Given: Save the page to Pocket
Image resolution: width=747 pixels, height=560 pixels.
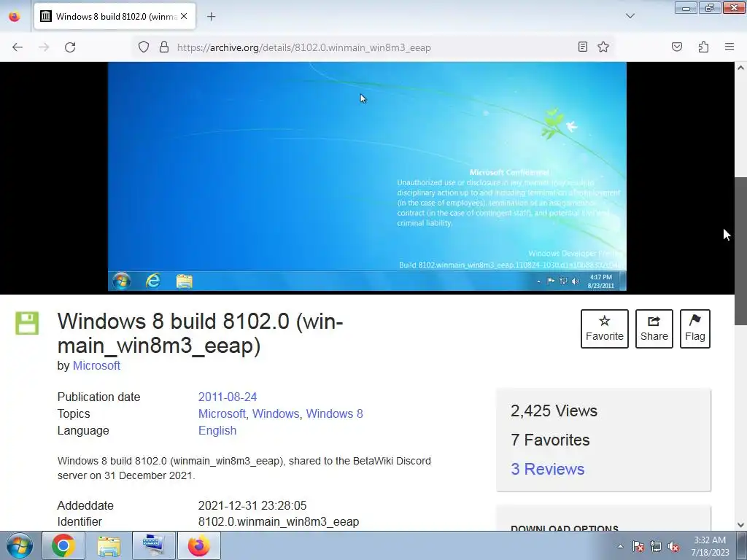Looking at the screenshot, I should tap(676, 47).
